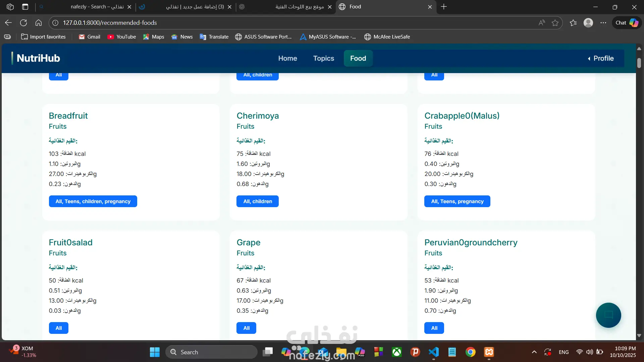This screenshot has width=644, height=362.
Task: Open Visual Studio Code from taskbar
Action: (433, 352)
